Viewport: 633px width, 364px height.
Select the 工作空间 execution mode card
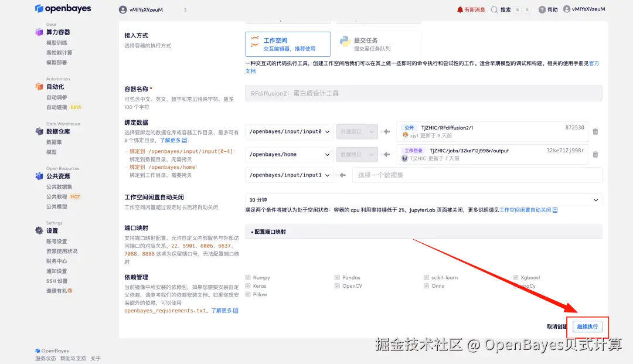(288, 43)
